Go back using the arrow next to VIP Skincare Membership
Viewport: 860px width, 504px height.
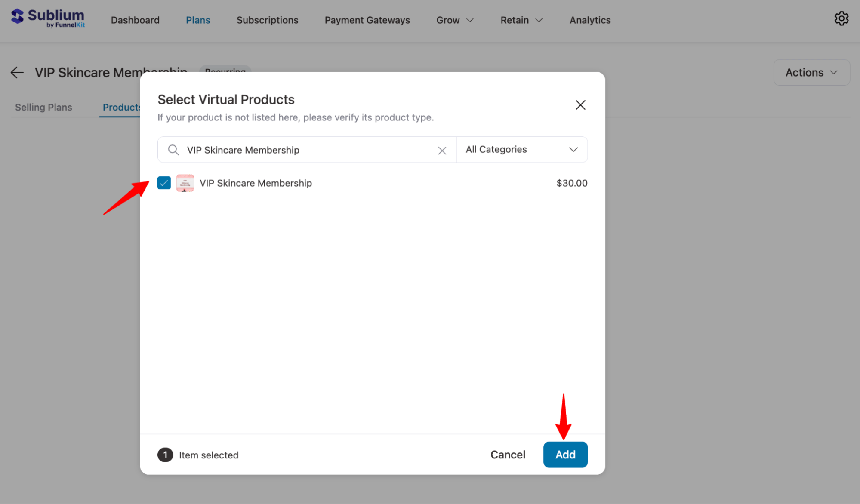(17, 72)
